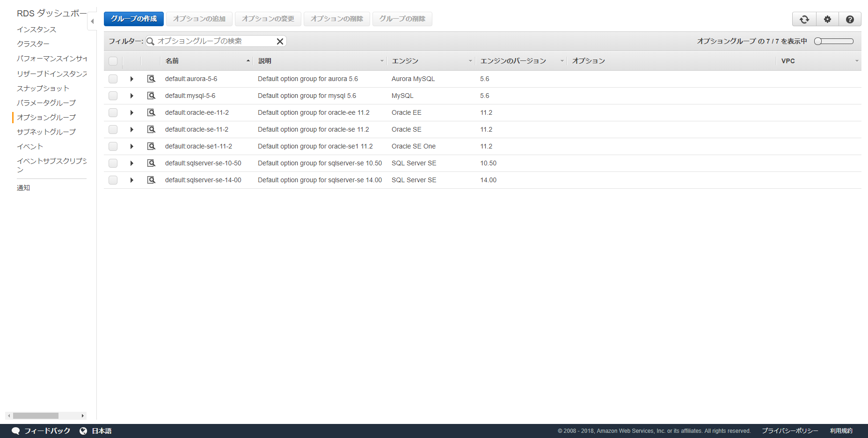Screen dimensions: 868x438
Task: Focus the オプショングループの検索 filter field
Action: point(215,41)
